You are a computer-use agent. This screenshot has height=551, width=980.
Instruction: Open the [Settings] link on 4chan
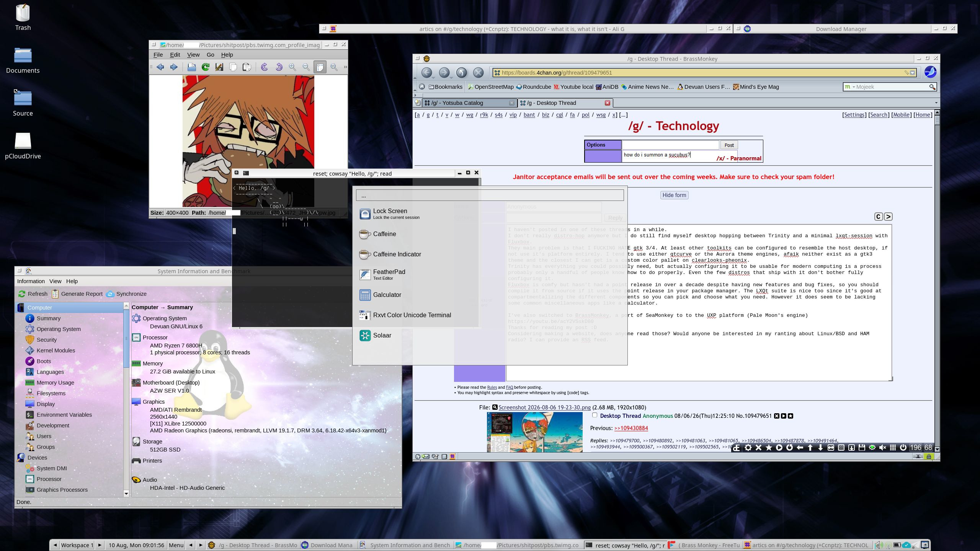(854, 115)
